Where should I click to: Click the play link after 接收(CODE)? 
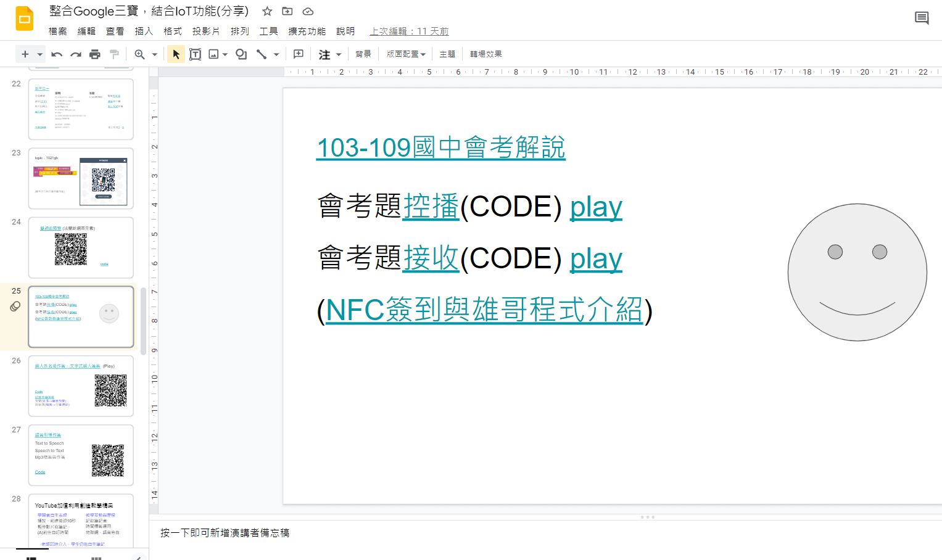pos(596,259)
